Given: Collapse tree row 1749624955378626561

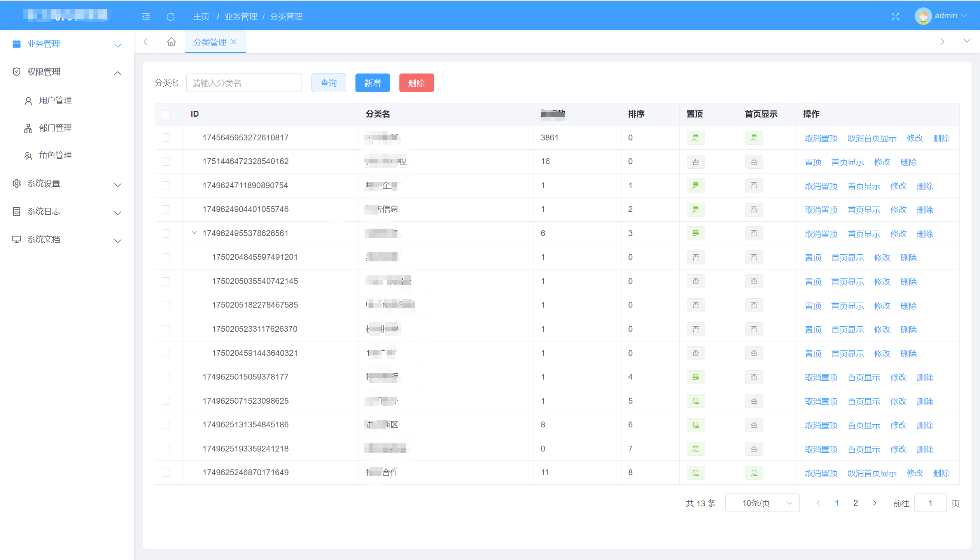Looking at the screenshot, I should [194, 233].
